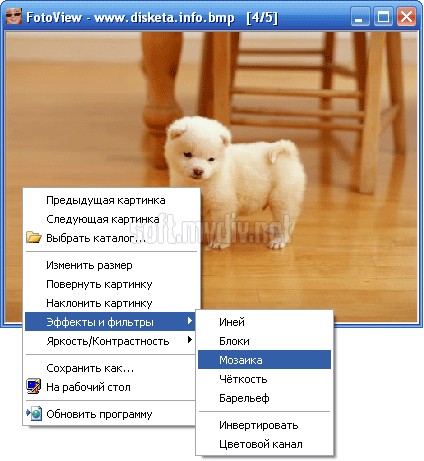Minimize the FotoView window

(360, 17)
